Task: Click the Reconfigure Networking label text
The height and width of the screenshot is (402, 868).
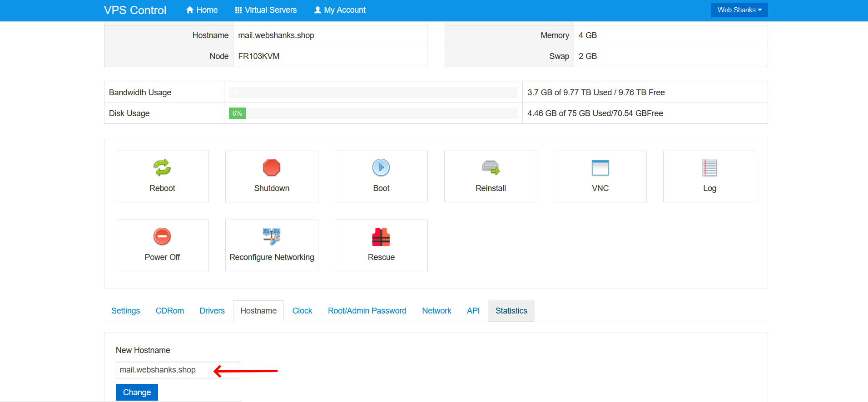Action: coord(272,257)
